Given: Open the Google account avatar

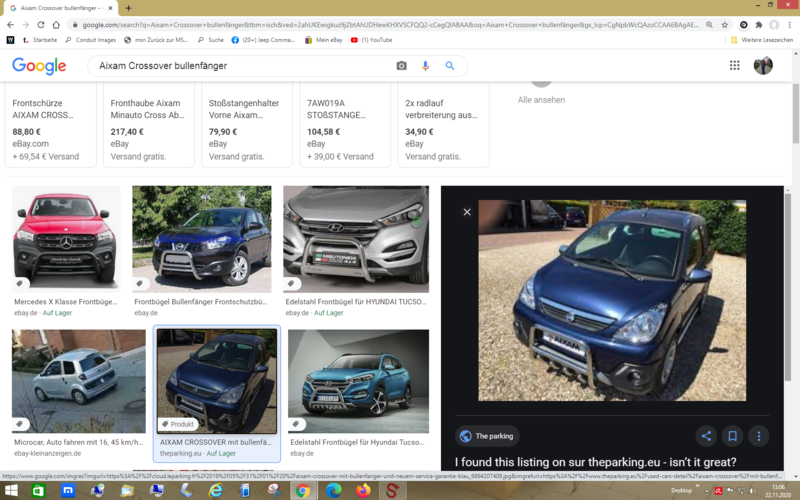Looking at the screenshot, I should (x=763, y=65).
